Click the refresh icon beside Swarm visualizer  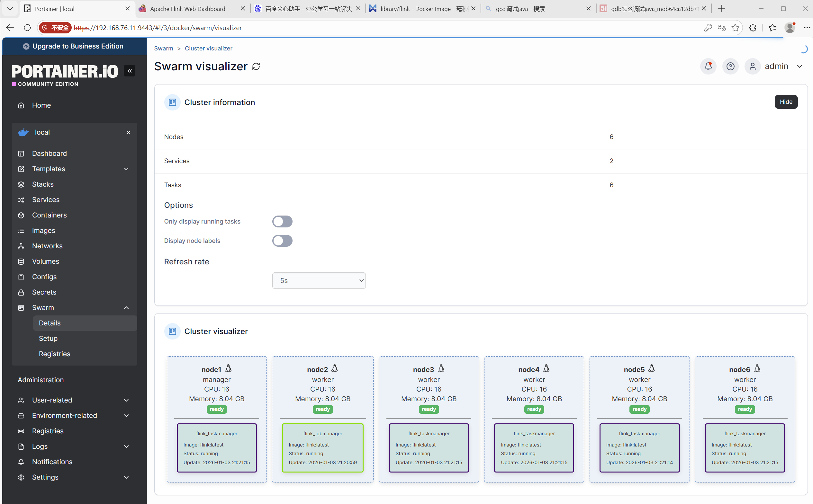pyautogui.click(x=256, y=67)
